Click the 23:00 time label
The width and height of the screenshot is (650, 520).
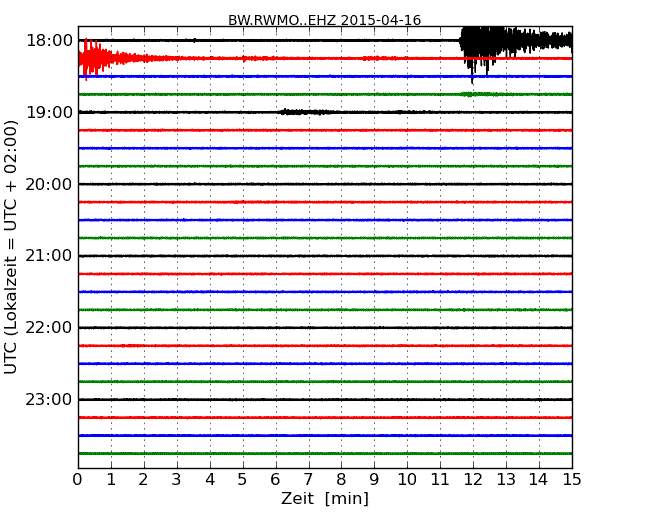coord(49,399)
